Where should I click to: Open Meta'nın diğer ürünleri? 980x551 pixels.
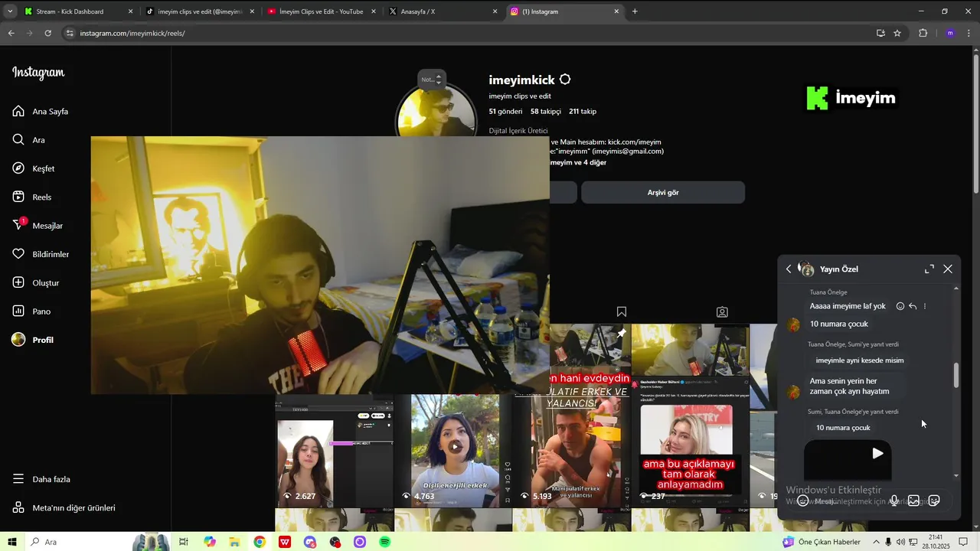(x=64, y=507)
